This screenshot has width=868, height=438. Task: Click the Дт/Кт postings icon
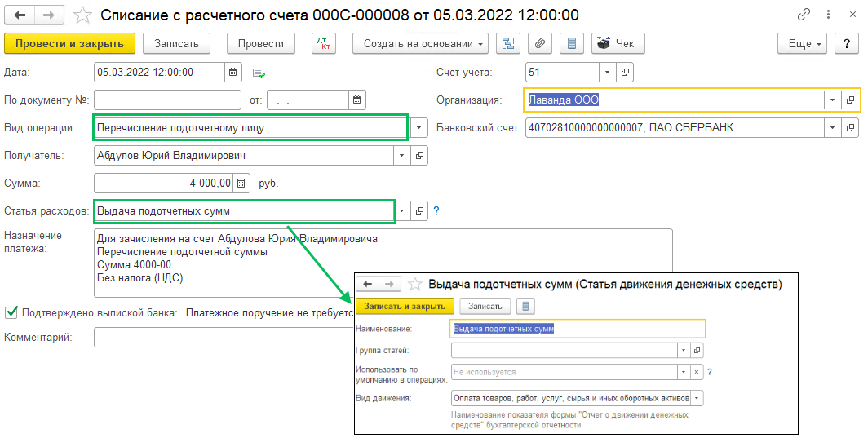tap(324, 44)
